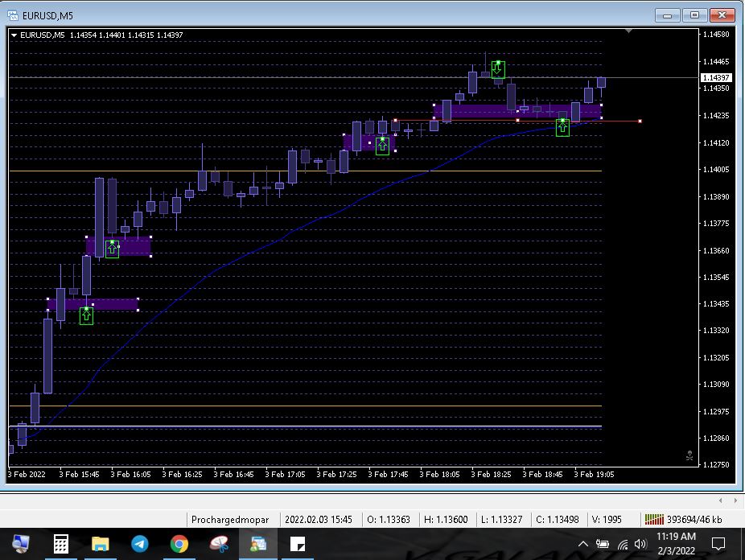Open File Explorer from the taskbar
Screen dimensions: 745x560
pos(101,544)
